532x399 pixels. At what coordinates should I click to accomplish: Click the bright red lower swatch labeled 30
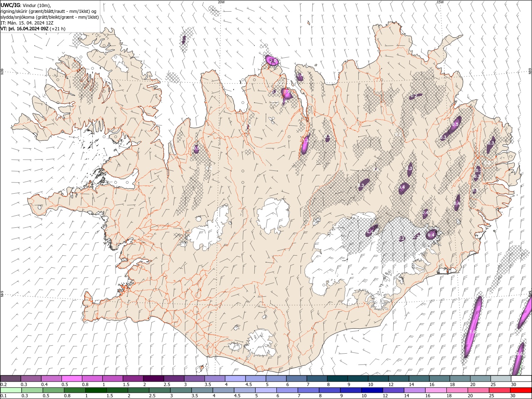coord(521,390)
